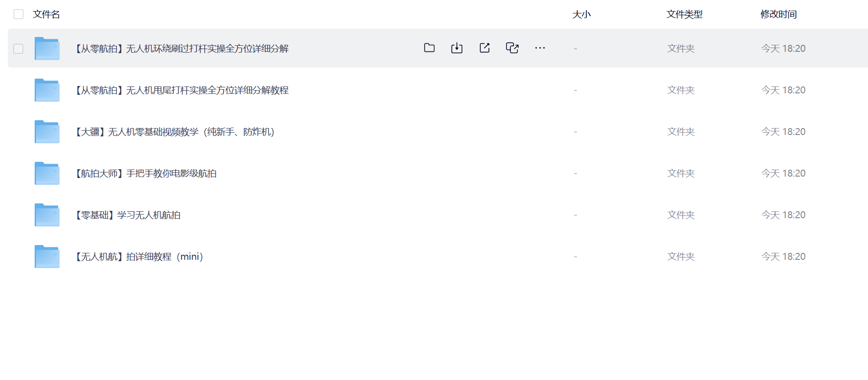Open 【零基础】学习无人机航拍 folder name

click(128, 215)
